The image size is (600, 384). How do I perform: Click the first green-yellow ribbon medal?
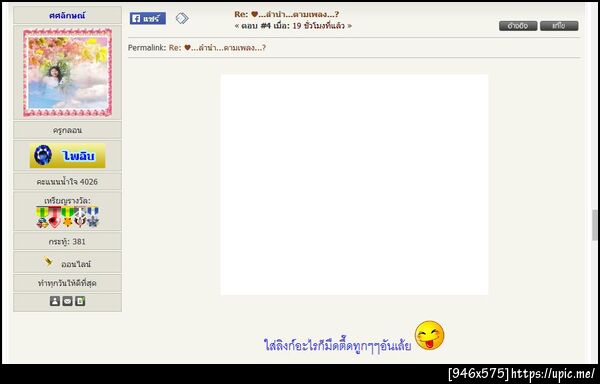click(x=42, y=217)
